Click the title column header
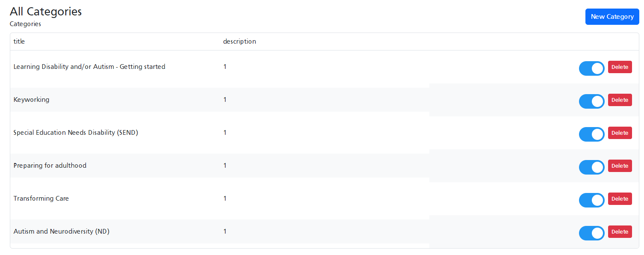 pos(19,42)
